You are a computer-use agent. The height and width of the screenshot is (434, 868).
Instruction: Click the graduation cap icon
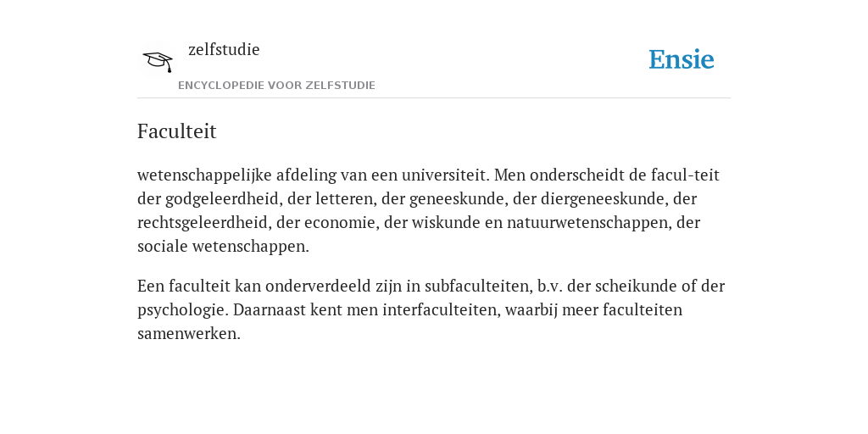158,61
